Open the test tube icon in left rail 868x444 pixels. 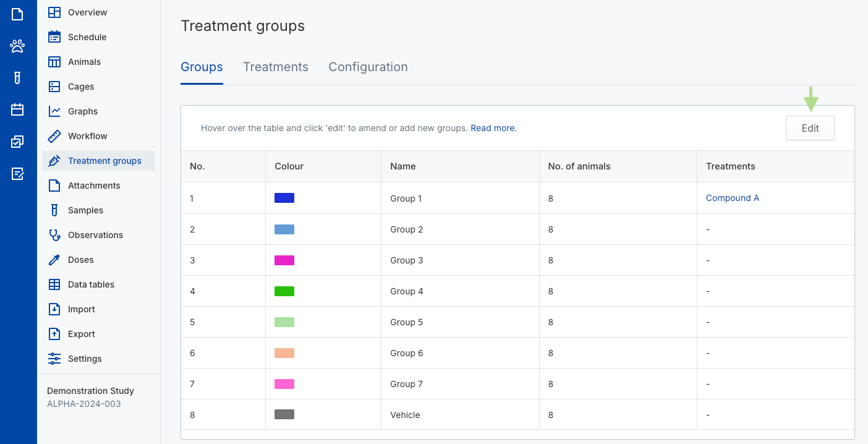click(17, 78)
